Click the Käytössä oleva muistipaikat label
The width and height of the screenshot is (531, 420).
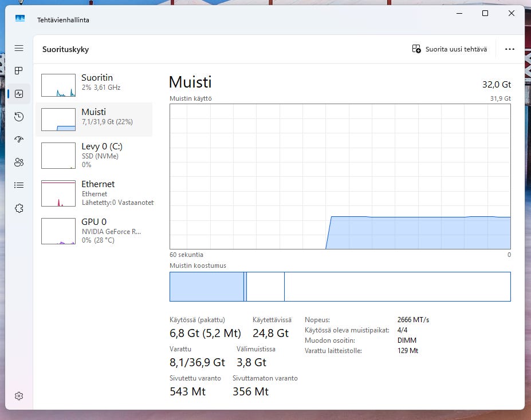[x=347, y=330]
